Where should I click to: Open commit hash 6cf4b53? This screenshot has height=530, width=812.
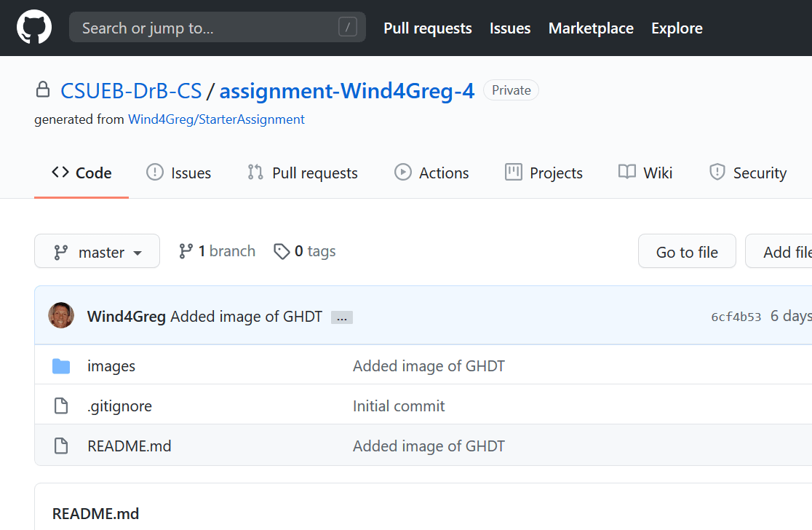click(x=736, y=317)
